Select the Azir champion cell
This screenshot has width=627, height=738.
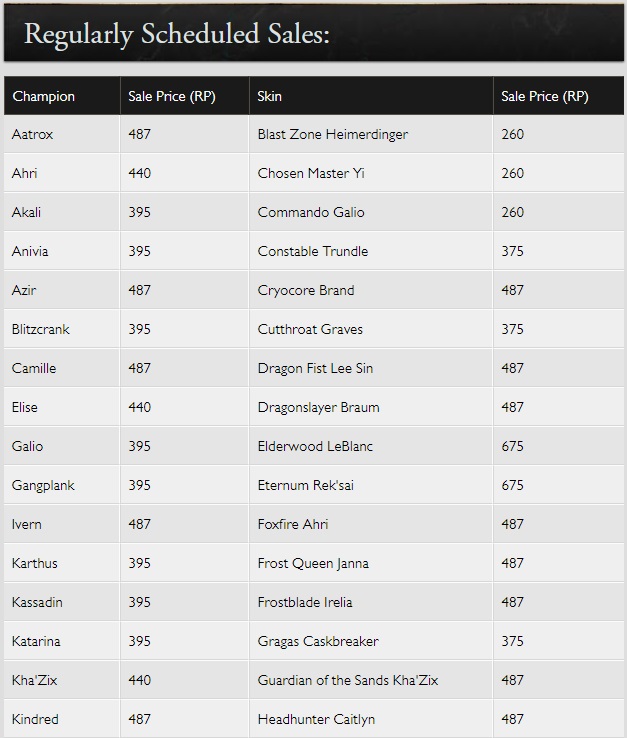click(x=25, y=290)
